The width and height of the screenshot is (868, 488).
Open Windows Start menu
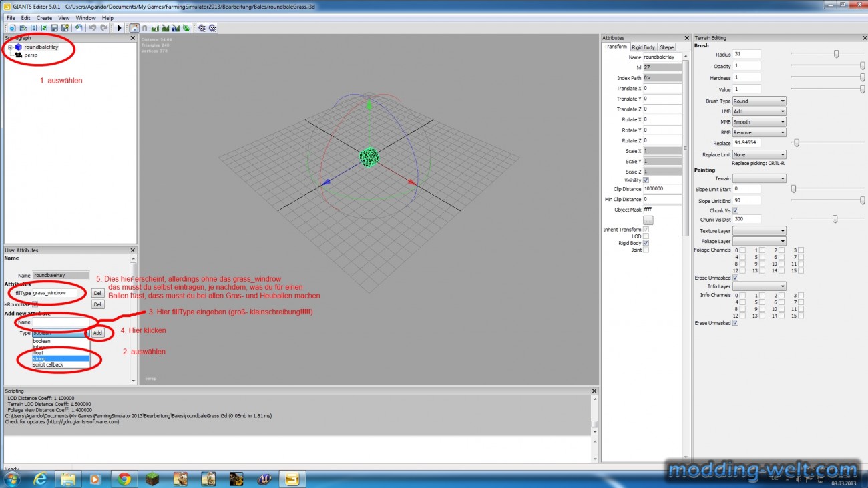click(x=13, y=479)
